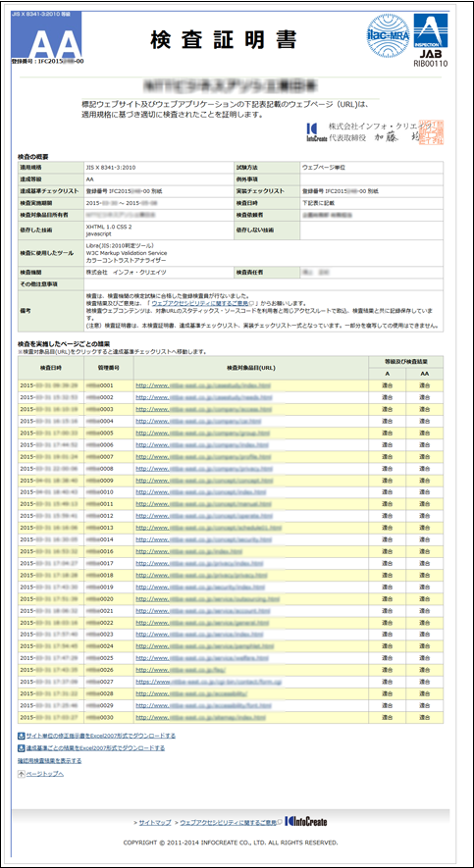Image resolution: width=474 pixels, height=868 pixels.
Task: Click the red company seal stamp
Action: 431,132
